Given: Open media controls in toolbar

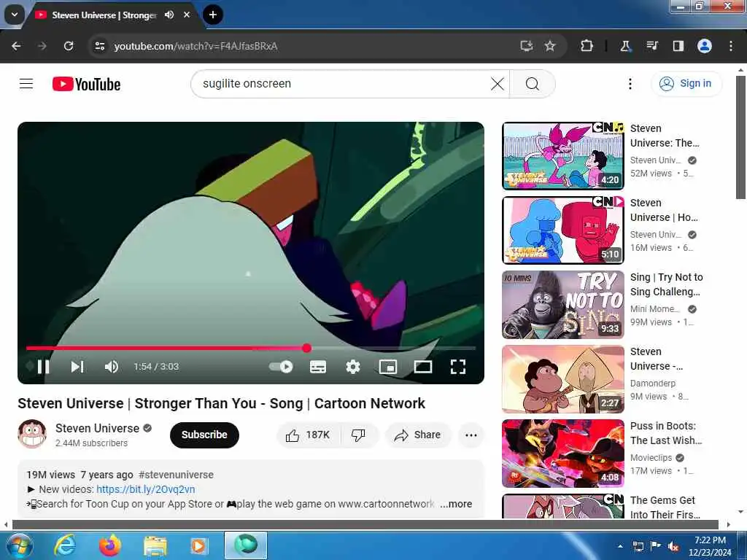Looking at the screenshot, I should pos(651,46).
